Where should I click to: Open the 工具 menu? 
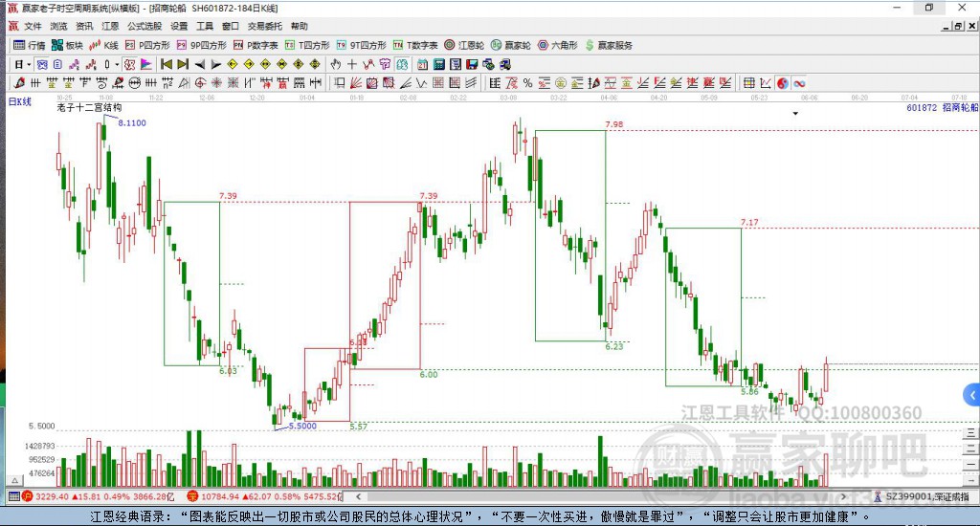pyautogui.click(x=205, y=26)
